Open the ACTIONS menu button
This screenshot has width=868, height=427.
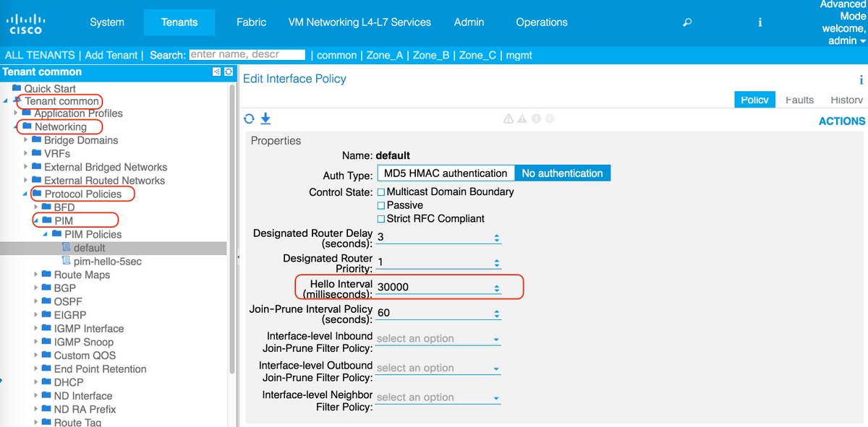(842, 121)
